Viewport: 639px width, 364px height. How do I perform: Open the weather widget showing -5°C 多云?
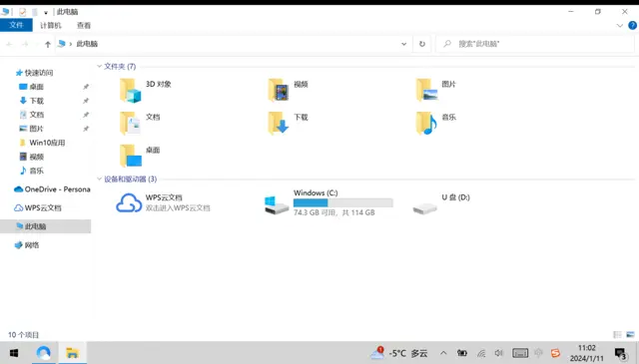[399, 353]
